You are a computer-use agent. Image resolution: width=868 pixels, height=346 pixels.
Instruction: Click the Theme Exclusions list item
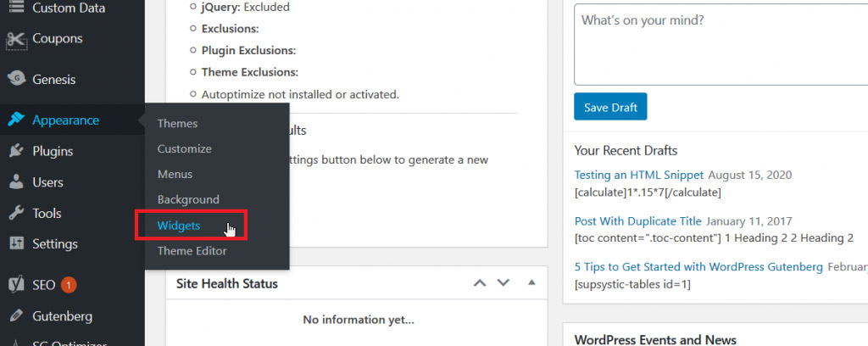250,72
